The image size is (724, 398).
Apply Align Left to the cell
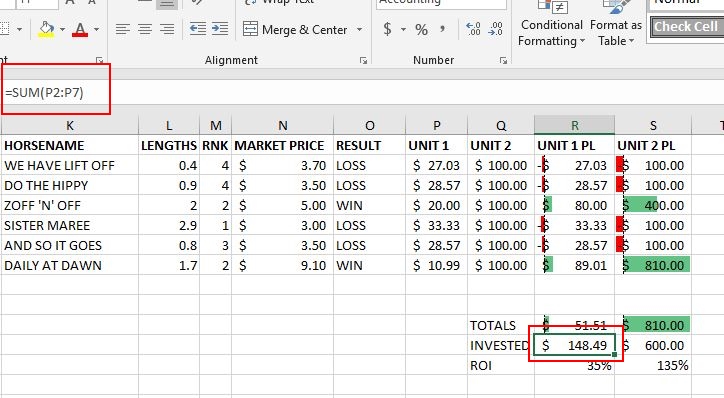[122, 30]
